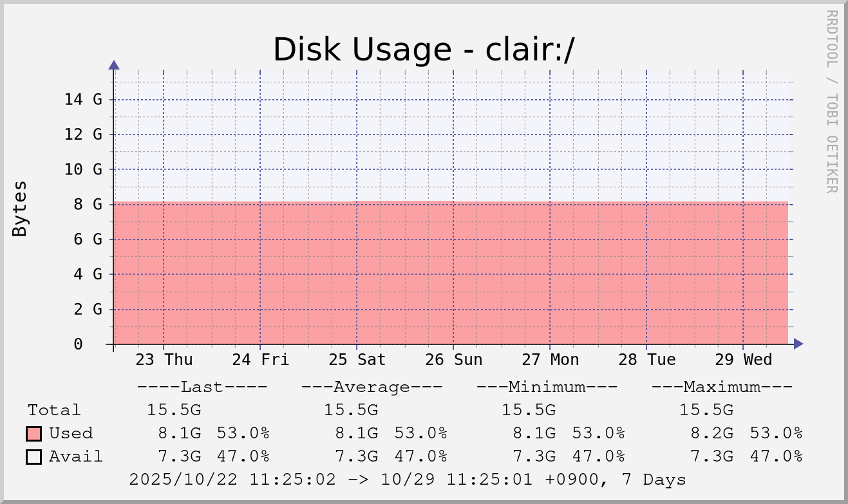The width and height of the screenshot is (848, 504).
Task: Click the red Used legend color swatch
Action: click(34, 433)
